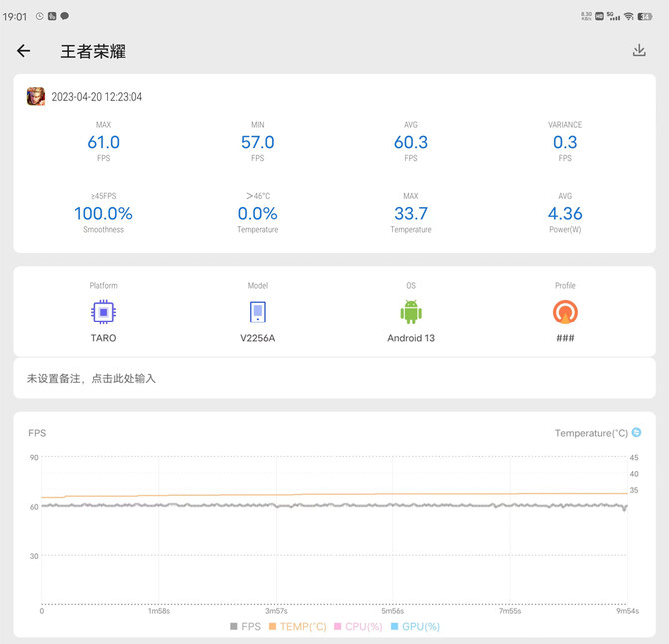
Task: Select the 4.36 average Power value
Action: pos(565,214)
